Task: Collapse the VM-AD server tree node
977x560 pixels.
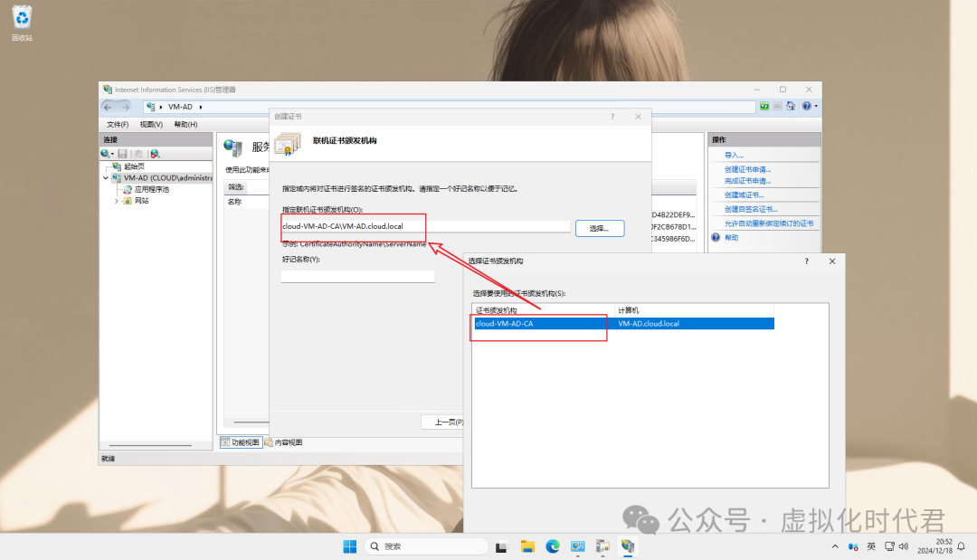Action: coord(106,178)
